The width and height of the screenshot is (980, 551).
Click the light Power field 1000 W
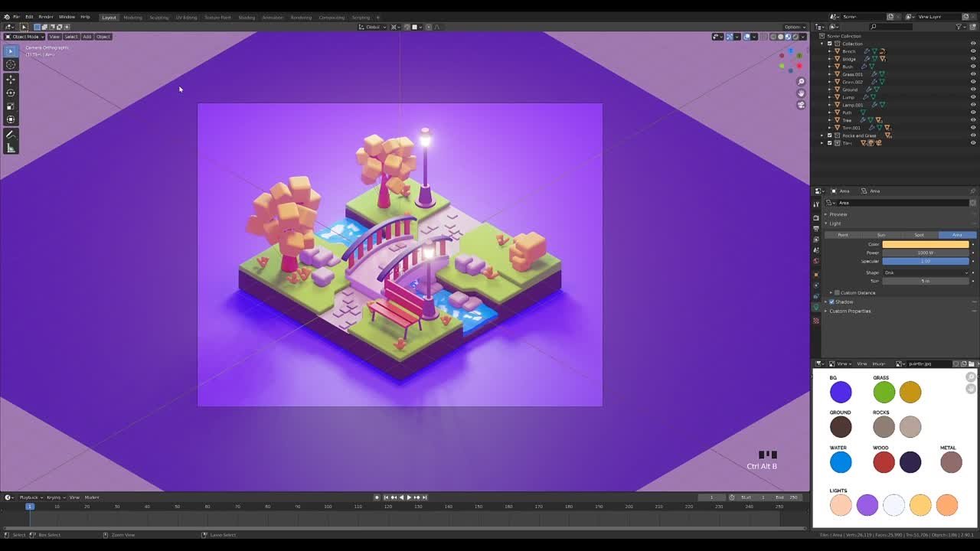coord(926,253)
